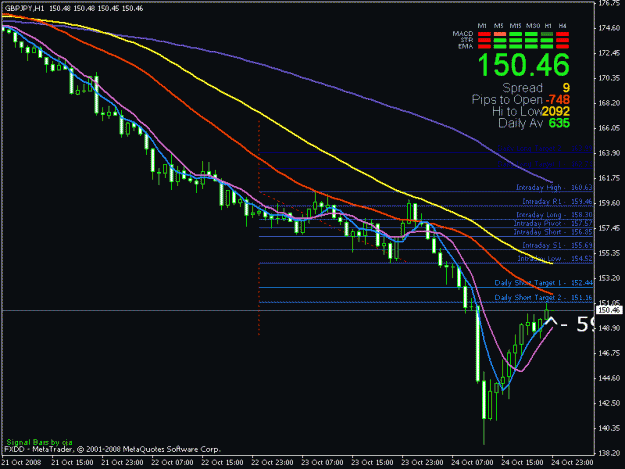Select the M30 timeframe column label
Screen dimensions: 625x469
pos(533,26)
